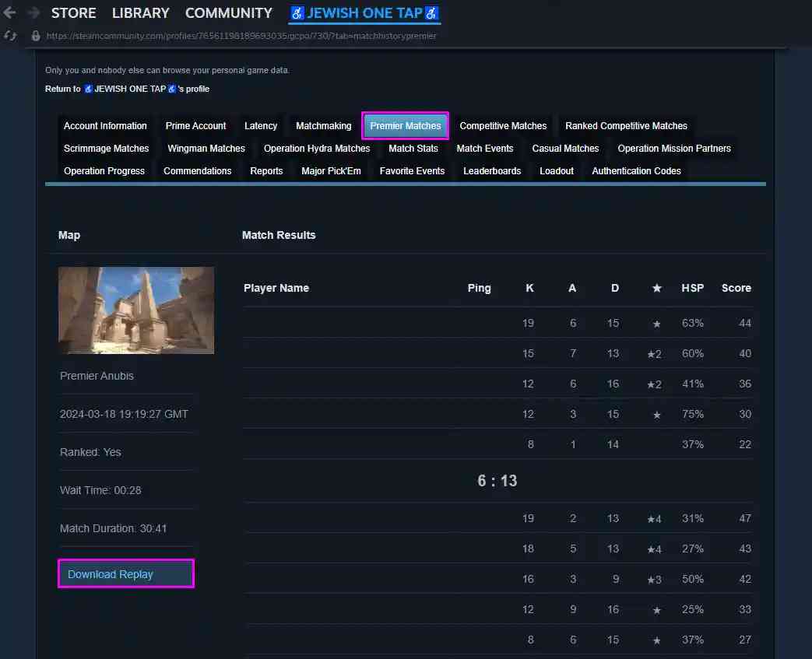The height and width of the screenshot is (659, 812).
Task: Open the LIBRARY menu
Action: pyautogui.click(x=140, y=13)
